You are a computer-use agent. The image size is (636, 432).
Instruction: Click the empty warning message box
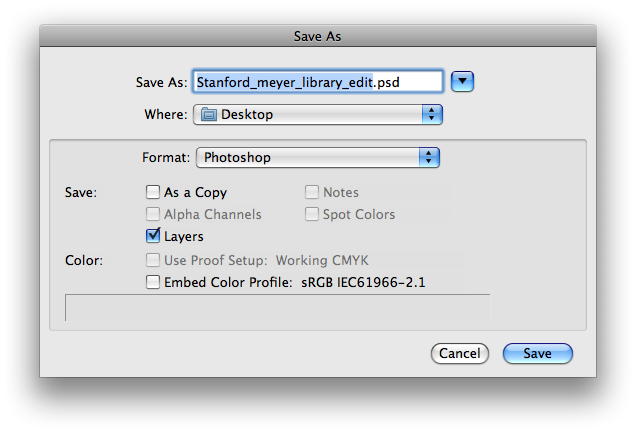[277, 307]
